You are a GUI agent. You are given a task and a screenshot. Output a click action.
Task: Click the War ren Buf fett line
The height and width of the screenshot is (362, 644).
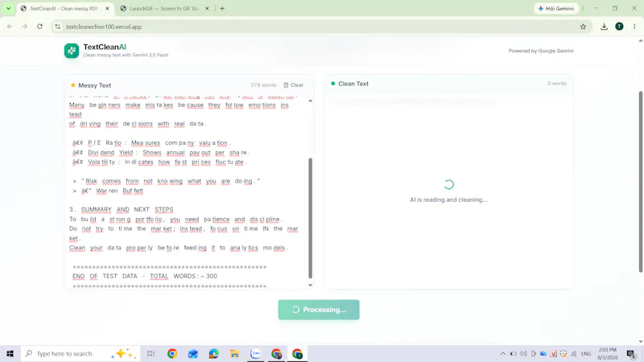pos(109,191)
